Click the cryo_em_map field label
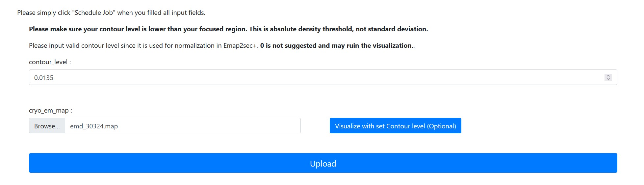Screen dimensions: 644x185 pyautogui.click(x=50, y=111)
